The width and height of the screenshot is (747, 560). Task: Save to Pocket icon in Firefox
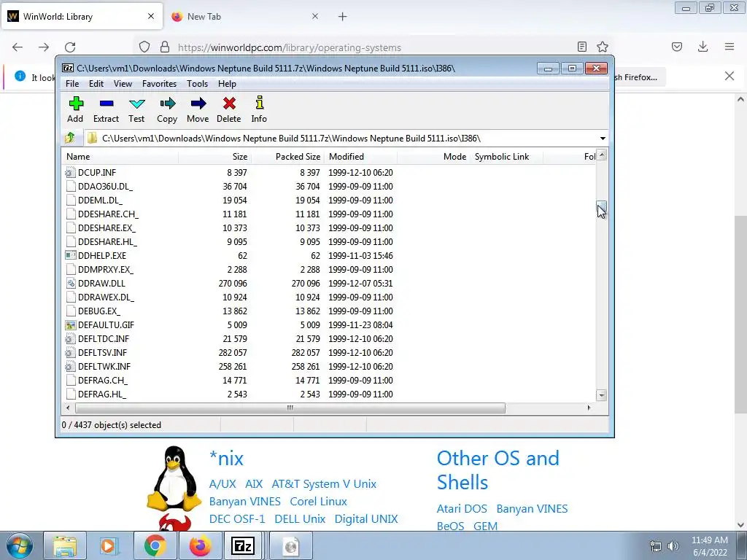677,47
